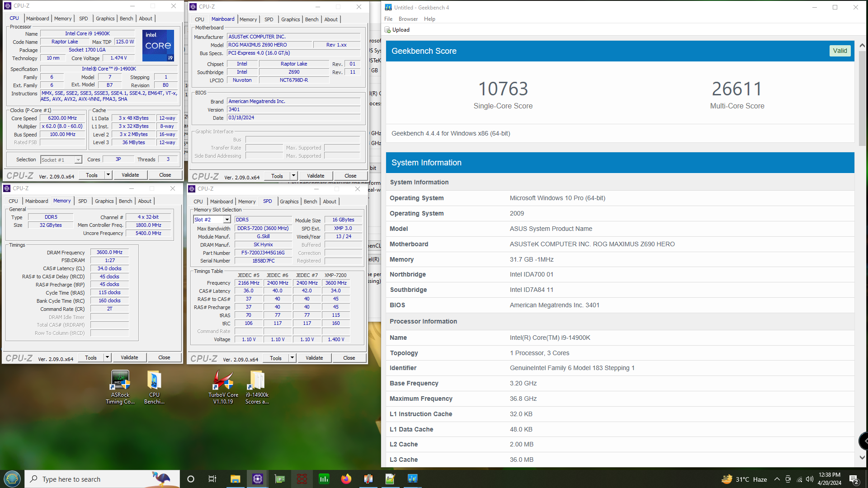Open Task View from the taskbar
This screenshot has height=488, width=868.
[212, 479]
